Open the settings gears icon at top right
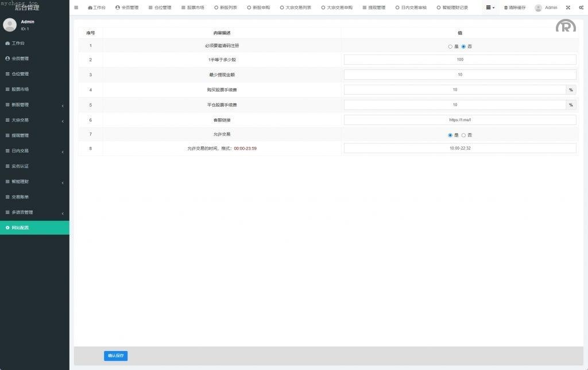This screenshot has height=370, width=588. click(x=581, y=7)
